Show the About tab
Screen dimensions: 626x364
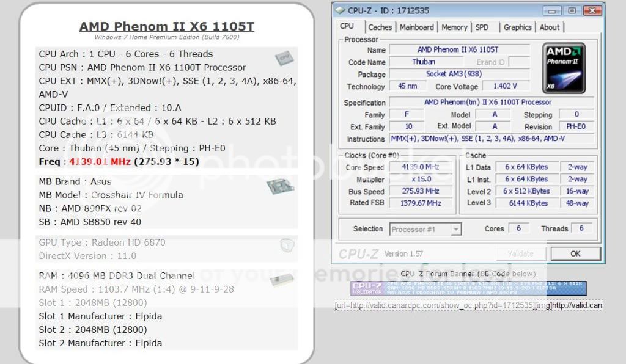(x=549, y=27)
